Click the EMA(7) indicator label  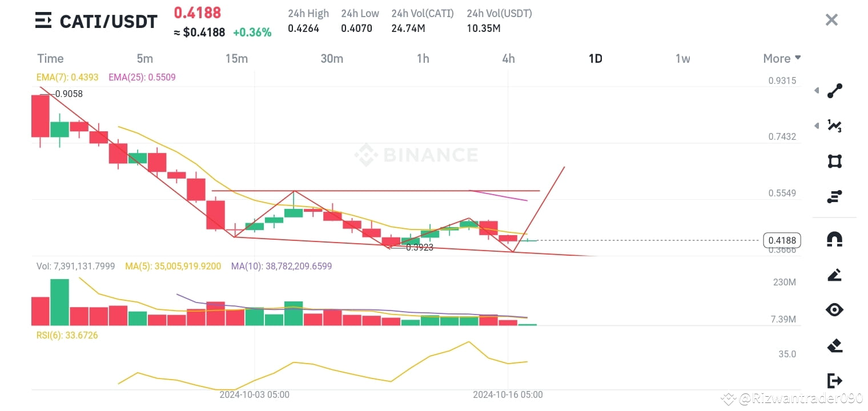click(67, 77)
